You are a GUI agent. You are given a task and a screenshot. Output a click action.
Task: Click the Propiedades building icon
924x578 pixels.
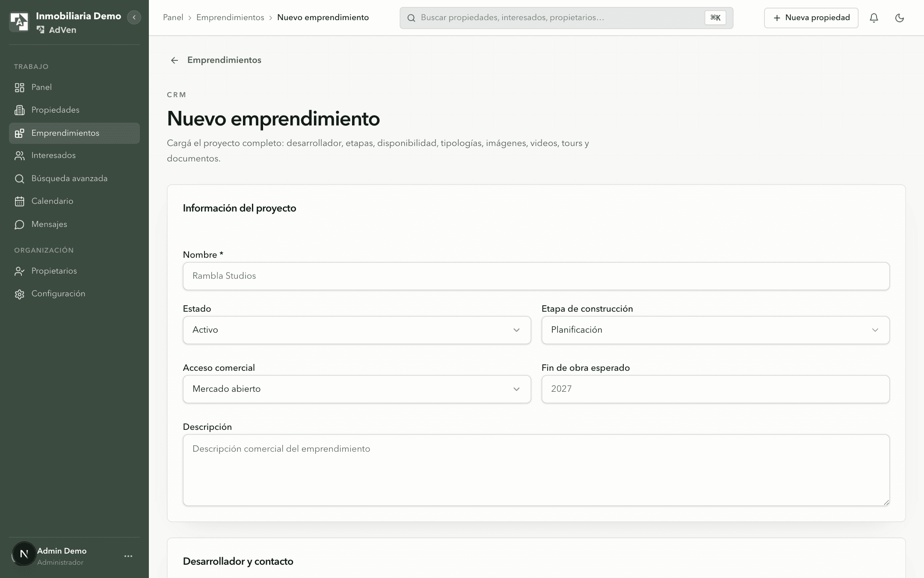point(19,110)
